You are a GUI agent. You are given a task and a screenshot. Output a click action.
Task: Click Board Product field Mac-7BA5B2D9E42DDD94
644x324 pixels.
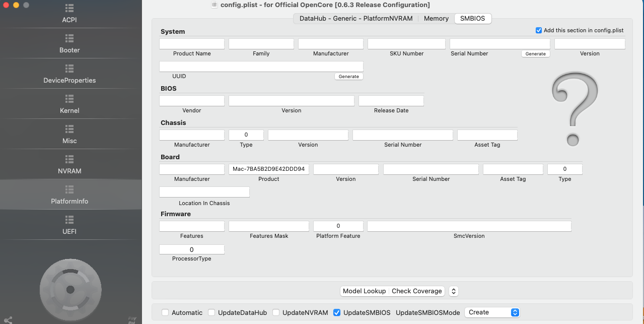[269, 169]
